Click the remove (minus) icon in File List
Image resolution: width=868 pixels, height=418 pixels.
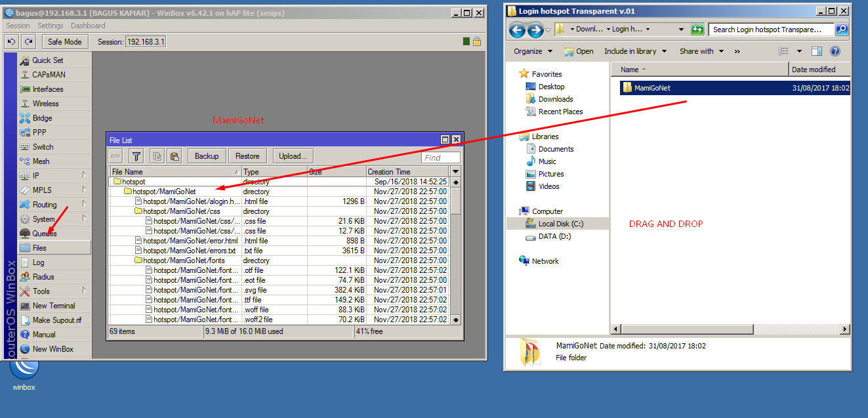(115, 156)
